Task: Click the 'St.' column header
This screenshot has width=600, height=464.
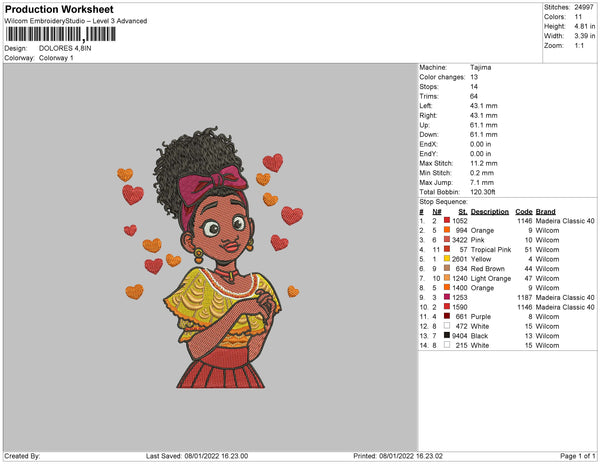Action: pyautogui.click(x=463, y=212)
